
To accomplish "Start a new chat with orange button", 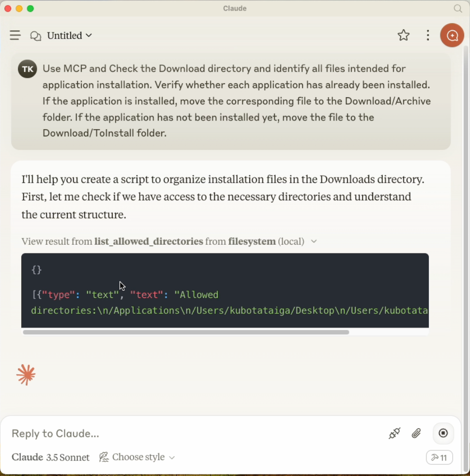I will pyautogui.click(x=452, y=35).
